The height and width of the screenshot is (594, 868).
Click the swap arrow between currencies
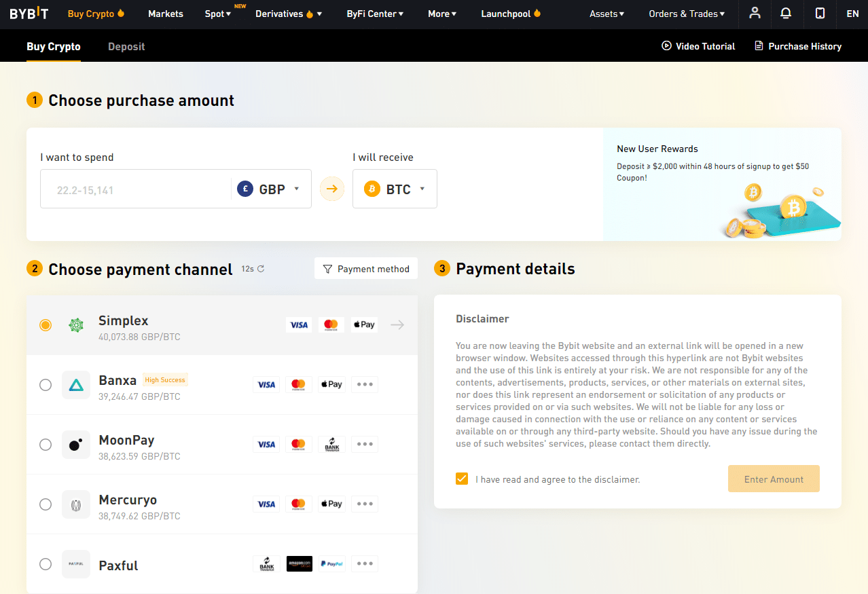tap(332, 189)
